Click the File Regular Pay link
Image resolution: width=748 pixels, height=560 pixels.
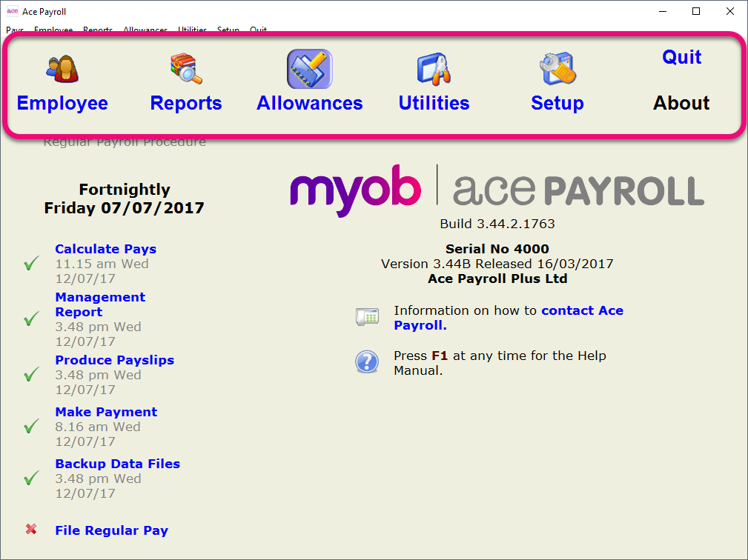pyautogui.click(x=112, y=530)
